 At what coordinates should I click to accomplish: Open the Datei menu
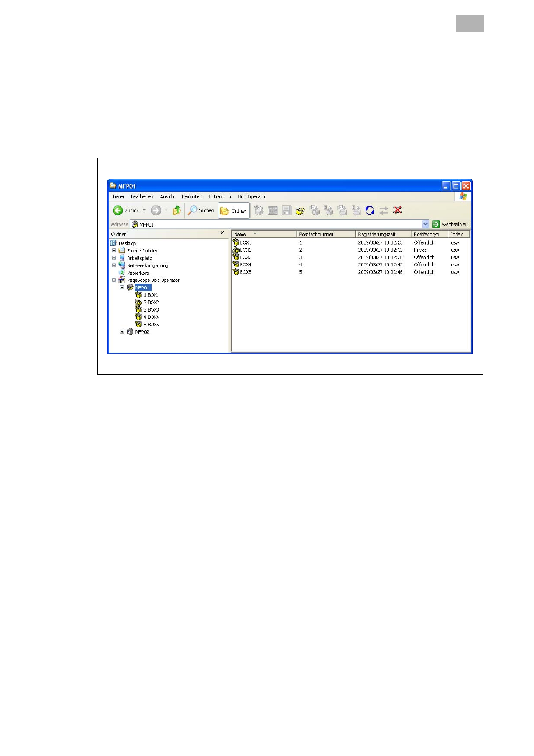[118, 196]
